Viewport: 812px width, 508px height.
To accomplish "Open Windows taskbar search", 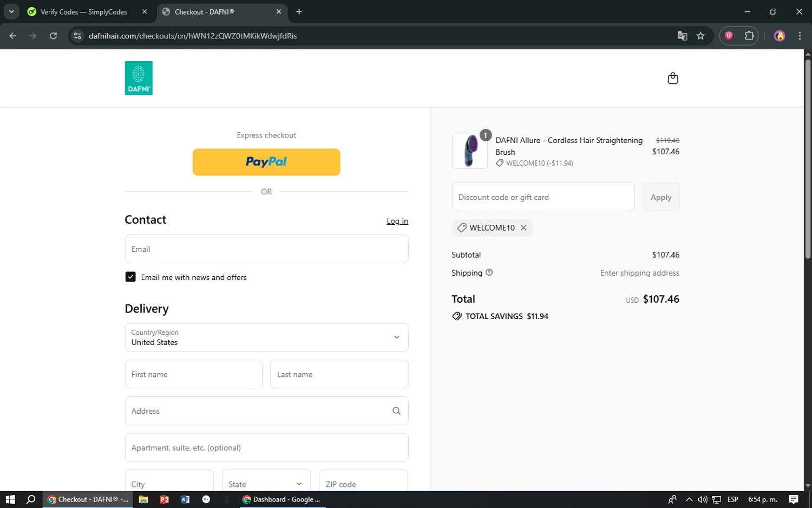I will pyautogui.click(x=31, y=499).
